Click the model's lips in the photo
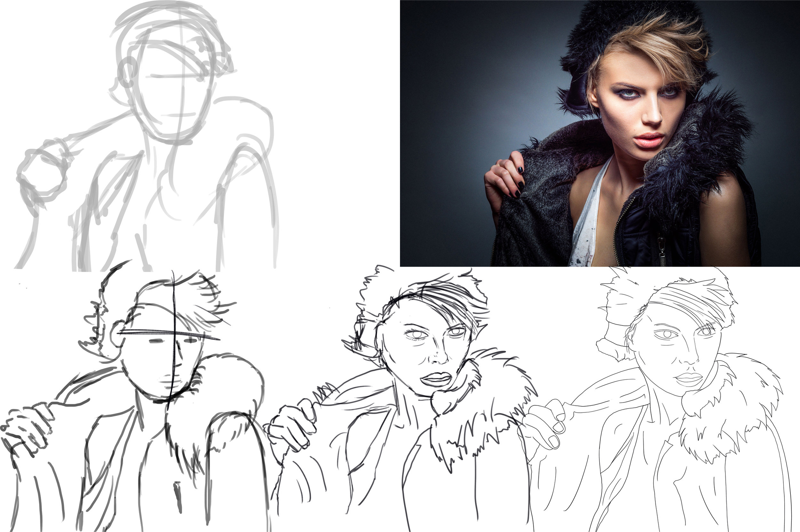Screen dimensions: 800x532 [649, 140]
